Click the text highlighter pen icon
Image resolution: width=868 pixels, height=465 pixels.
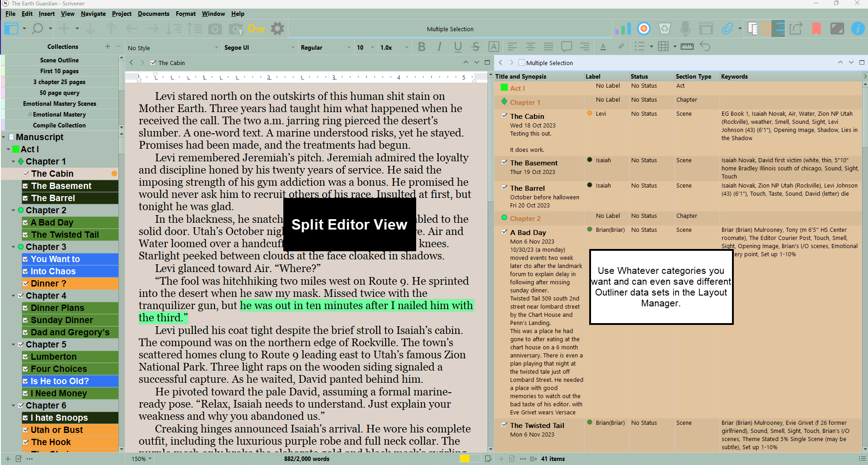(x=621, y=47)
